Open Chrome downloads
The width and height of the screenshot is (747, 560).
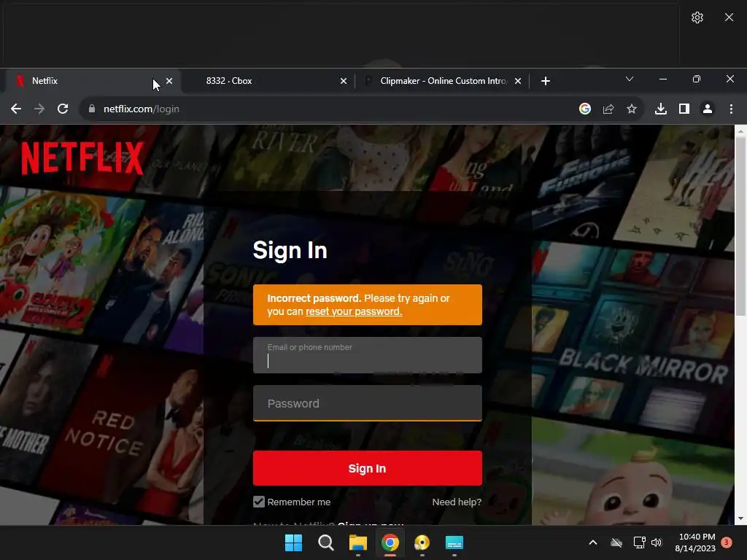click(x=661, y=109)
